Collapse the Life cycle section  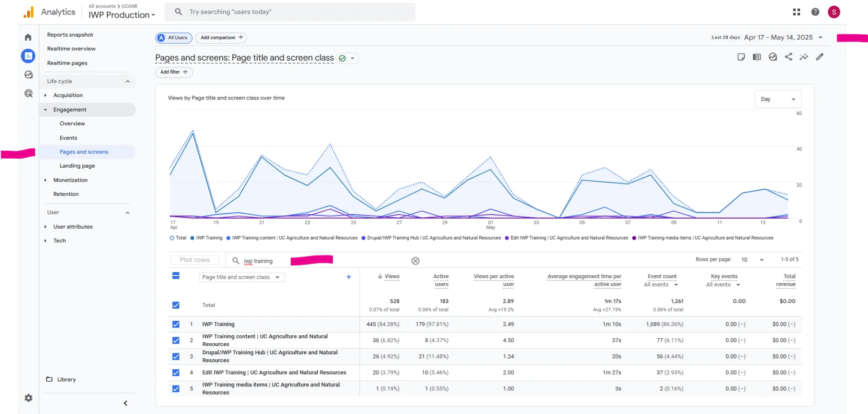(x=128, y=81)
